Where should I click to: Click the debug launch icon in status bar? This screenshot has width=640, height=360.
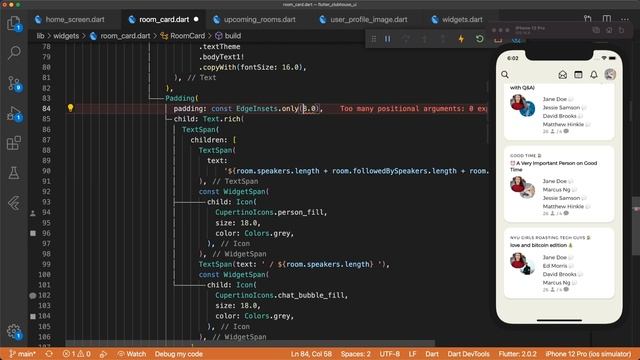(104, 354)
